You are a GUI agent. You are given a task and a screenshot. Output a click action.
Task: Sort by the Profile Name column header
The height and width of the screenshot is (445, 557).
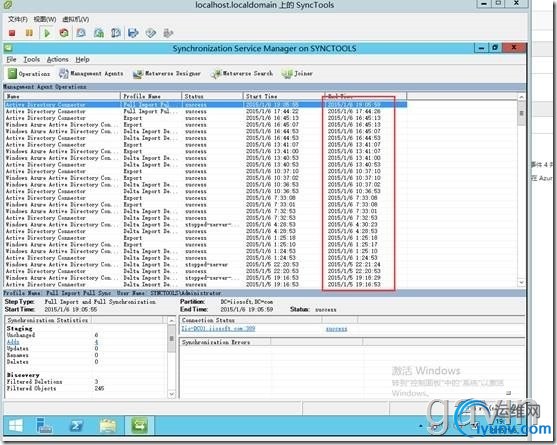[151, 96]
